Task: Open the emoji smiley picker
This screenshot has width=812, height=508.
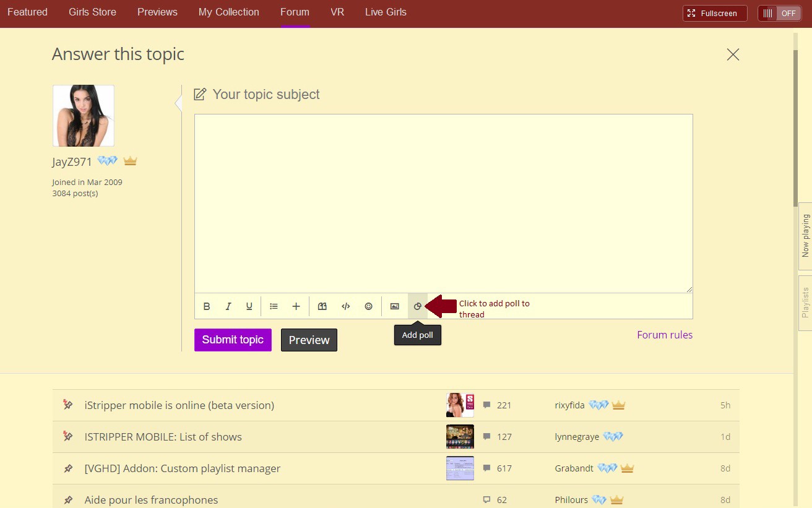Action: 368,306
